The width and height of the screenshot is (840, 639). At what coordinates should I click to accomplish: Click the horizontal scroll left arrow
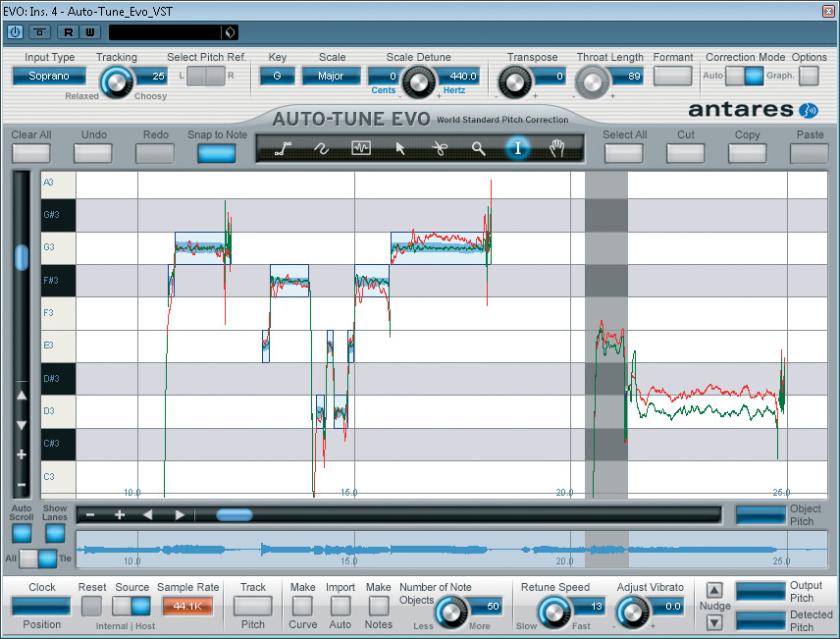coord(148,515)
